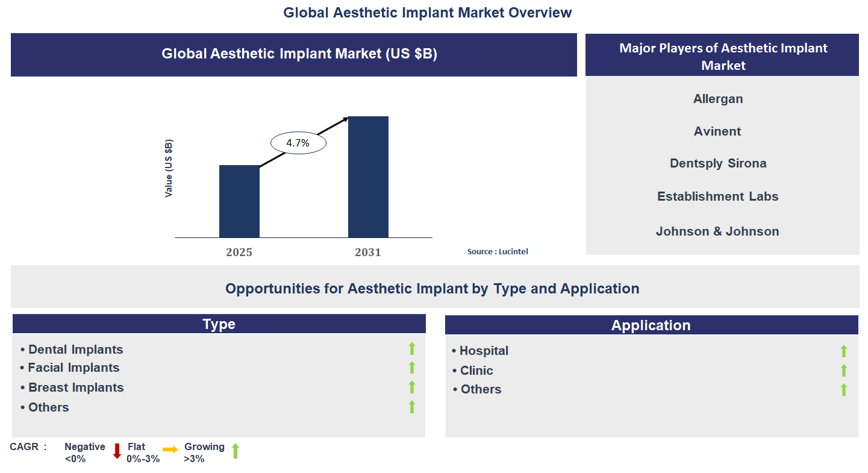Click the 4.7% CAGR oval
The width and height of the screenshot is (868, 473).
[x=298, y=142]
